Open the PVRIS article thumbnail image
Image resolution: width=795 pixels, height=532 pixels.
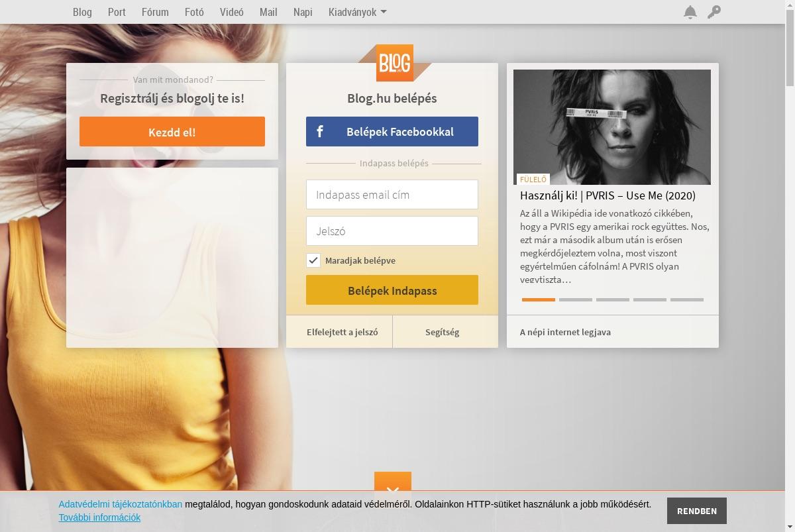612,127
